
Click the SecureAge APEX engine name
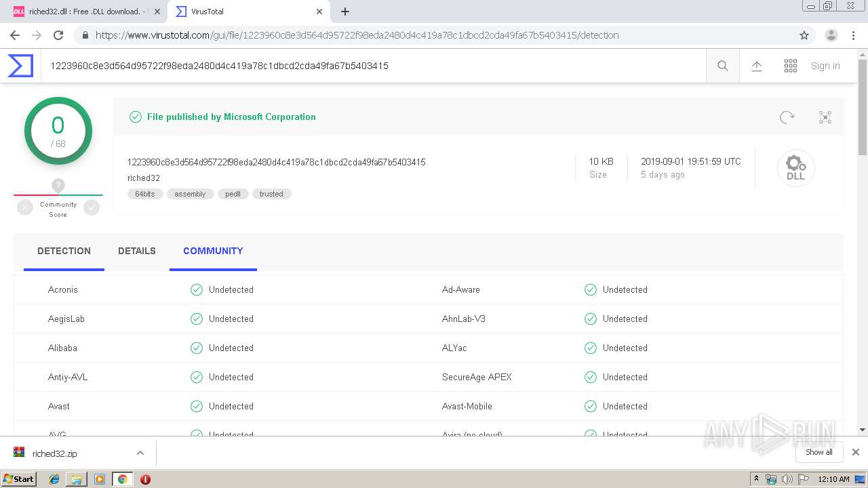477,377
